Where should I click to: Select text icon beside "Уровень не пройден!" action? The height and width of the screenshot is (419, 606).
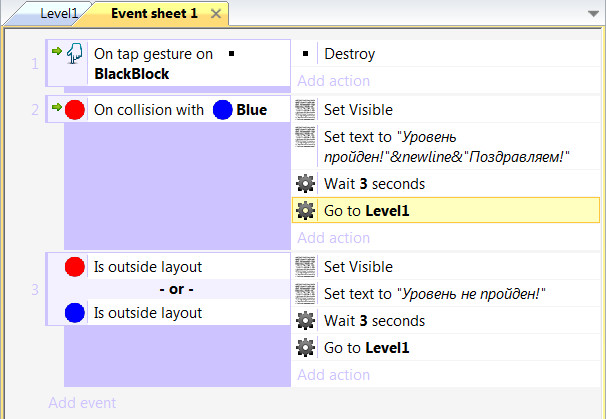pos(307,294)
